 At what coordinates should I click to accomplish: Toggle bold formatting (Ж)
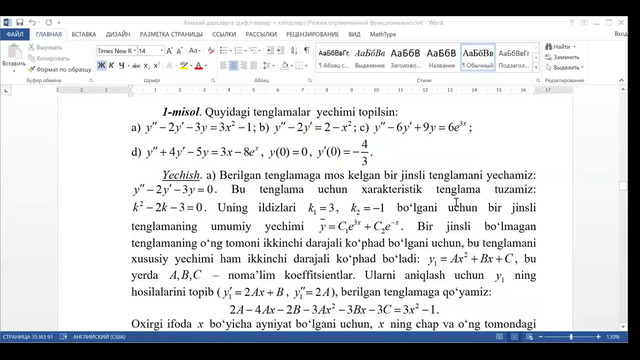[x=101, y=65]
